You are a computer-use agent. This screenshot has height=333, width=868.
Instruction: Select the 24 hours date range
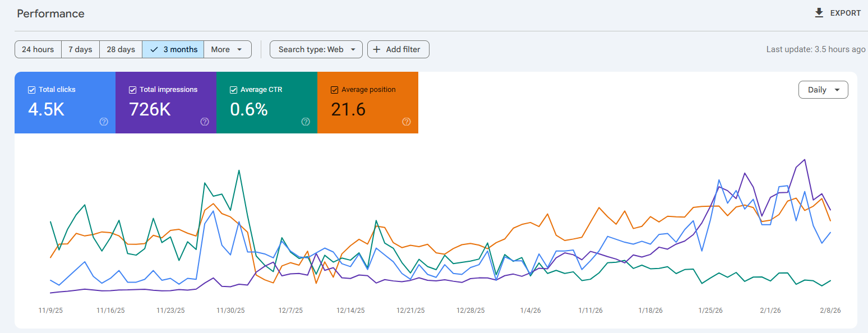coord(38,49)
